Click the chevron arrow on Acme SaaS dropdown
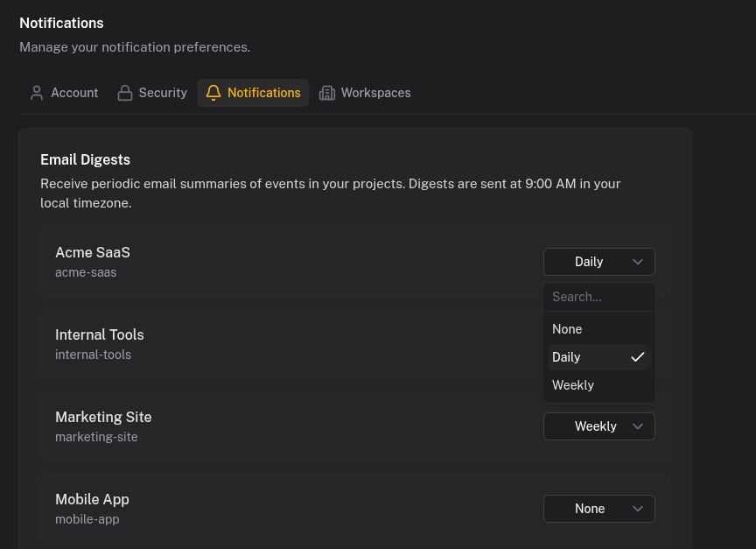 638,262
